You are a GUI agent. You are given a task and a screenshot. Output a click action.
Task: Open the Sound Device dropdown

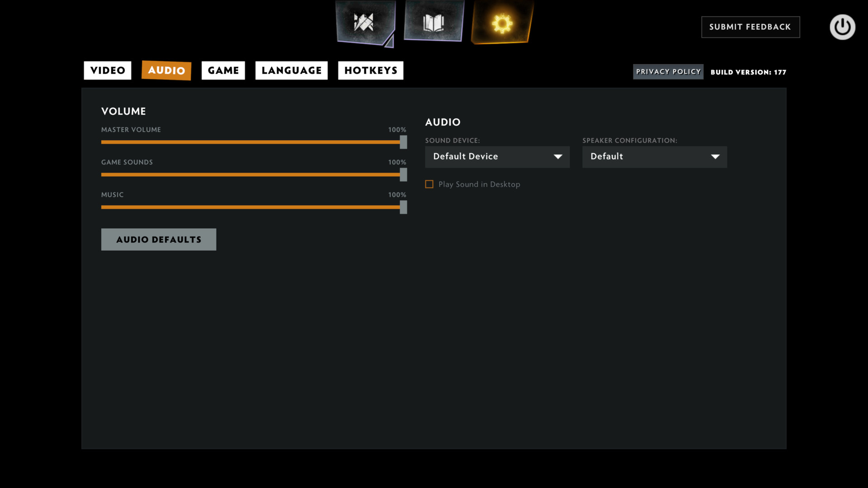tap(497, 157)
